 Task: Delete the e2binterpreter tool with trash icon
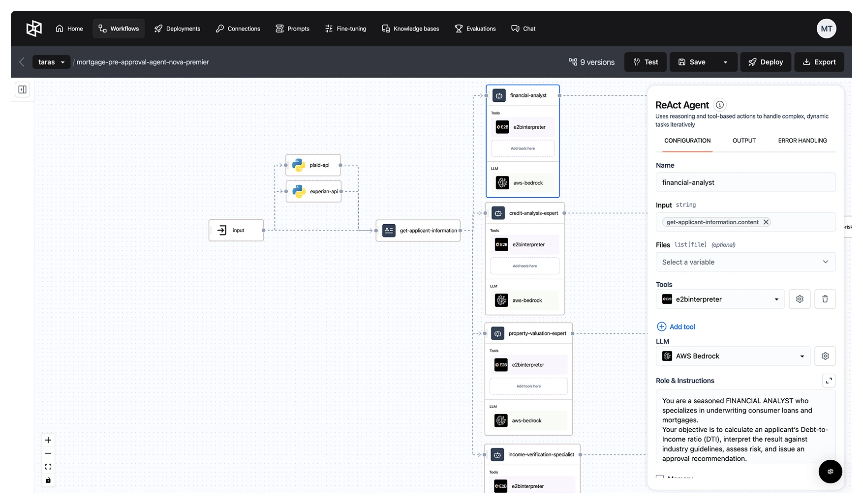pyautogui.click(x=825, y=299)
